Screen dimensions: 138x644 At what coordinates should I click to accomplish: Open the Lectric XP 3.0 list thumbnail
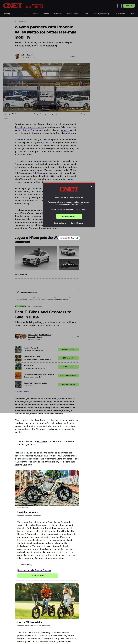click(x=18, y=358)
